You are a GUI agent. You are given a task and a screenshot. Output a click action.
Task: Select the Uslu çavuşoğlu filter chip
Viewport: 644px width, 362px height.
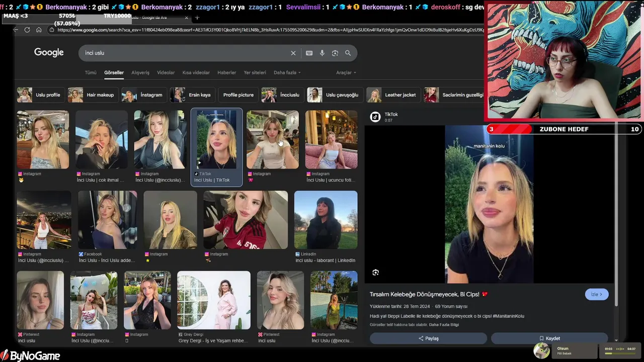(x=334, y=95)
